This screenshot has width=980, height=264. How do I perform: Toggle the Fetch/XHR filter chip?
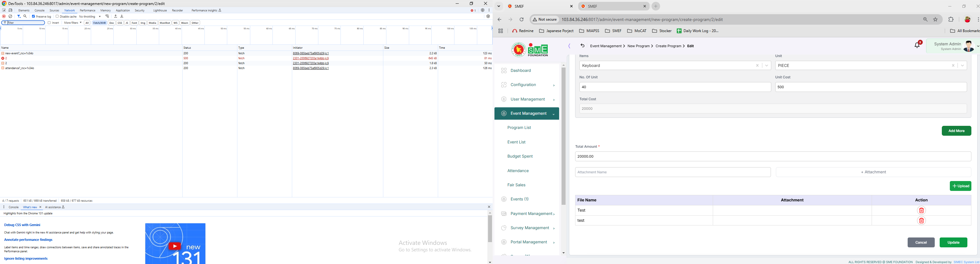100,23
